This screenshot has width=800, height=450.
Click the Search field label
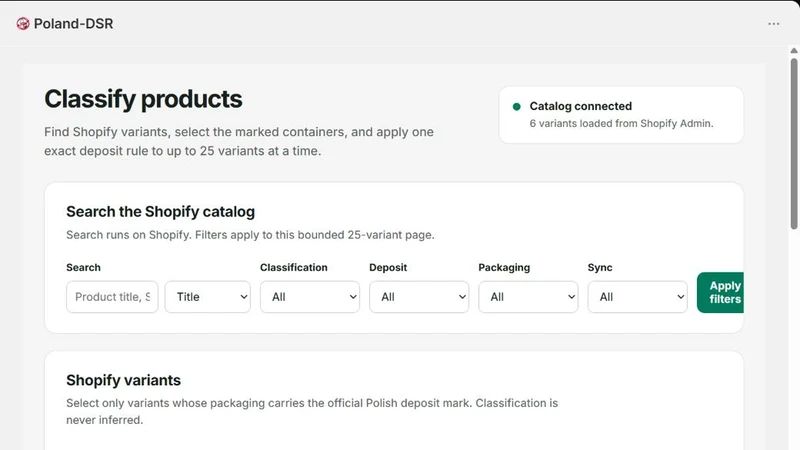click(x=83, y=267)
